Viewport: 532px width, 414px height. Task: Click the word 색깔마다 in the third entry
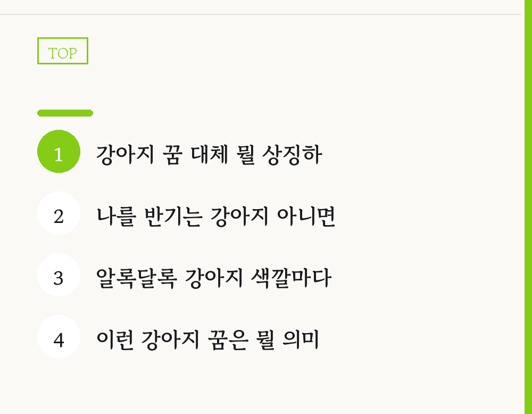(x=291, y=278)
